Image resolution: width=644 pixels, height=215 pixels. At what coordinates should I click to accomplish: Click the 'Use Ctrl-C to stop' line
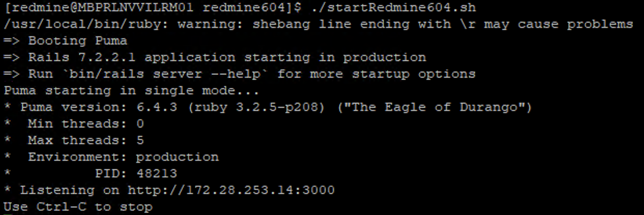78,207
